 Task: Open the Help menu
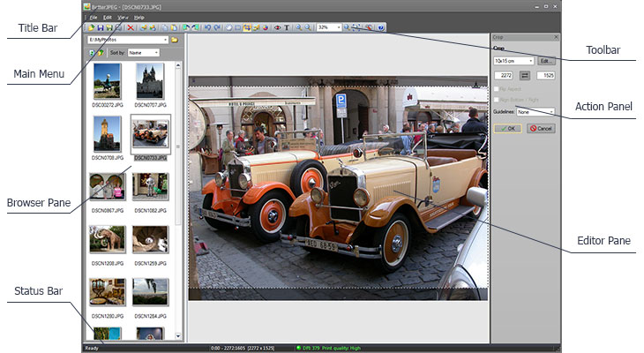coord(139,18)
